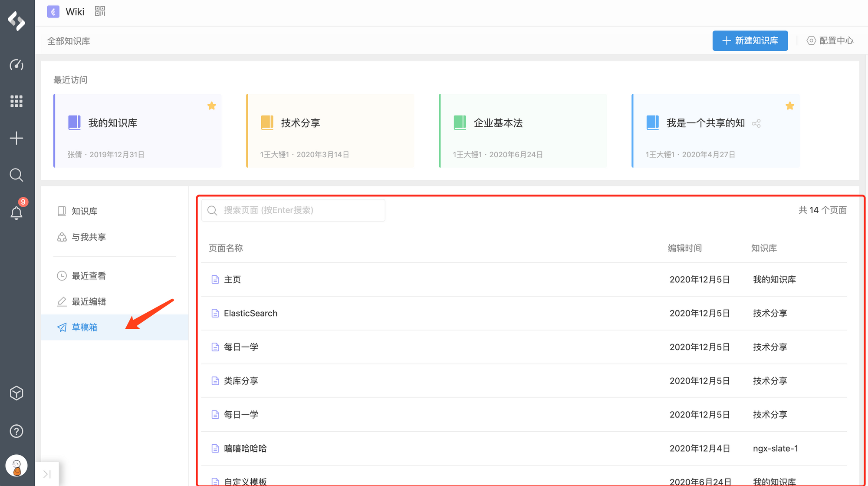This screenshot has height=486, width=868.
Task: Click 页面名称 column header
Action: [226, 248]
